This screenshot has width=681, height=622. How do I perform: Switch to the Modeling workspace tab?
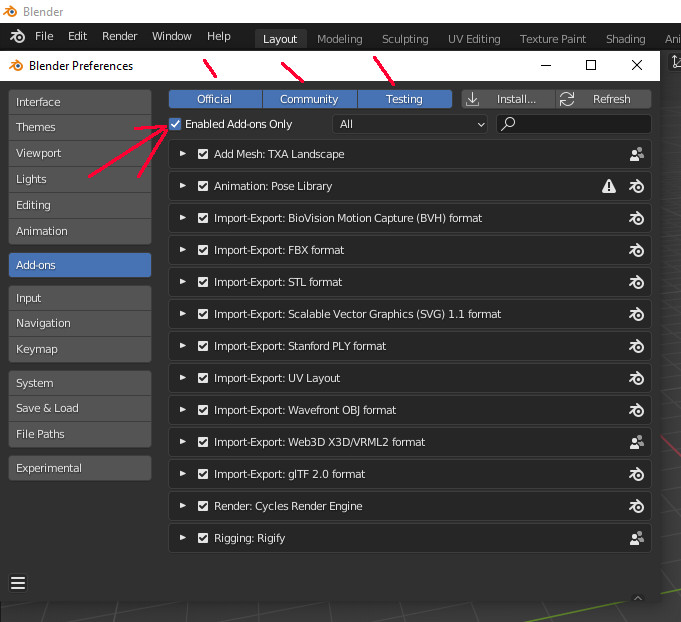[340, 39]
